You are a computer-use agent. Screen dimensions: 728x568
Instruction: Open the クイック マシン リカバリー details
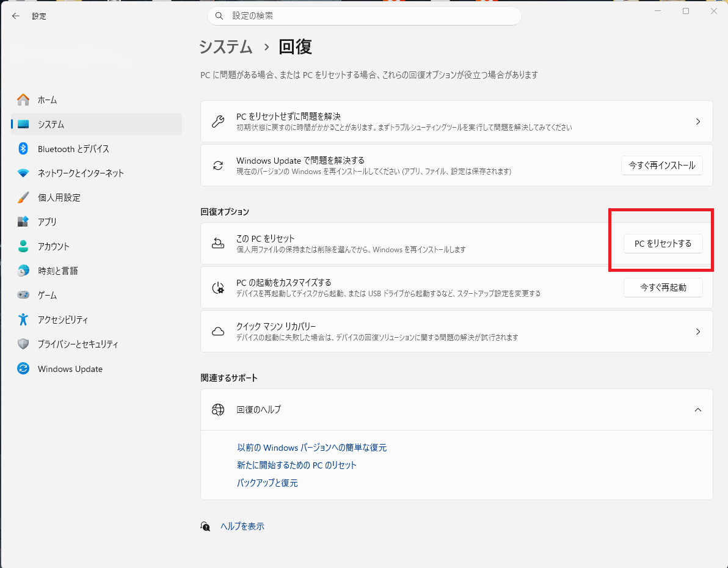(697, 331)
